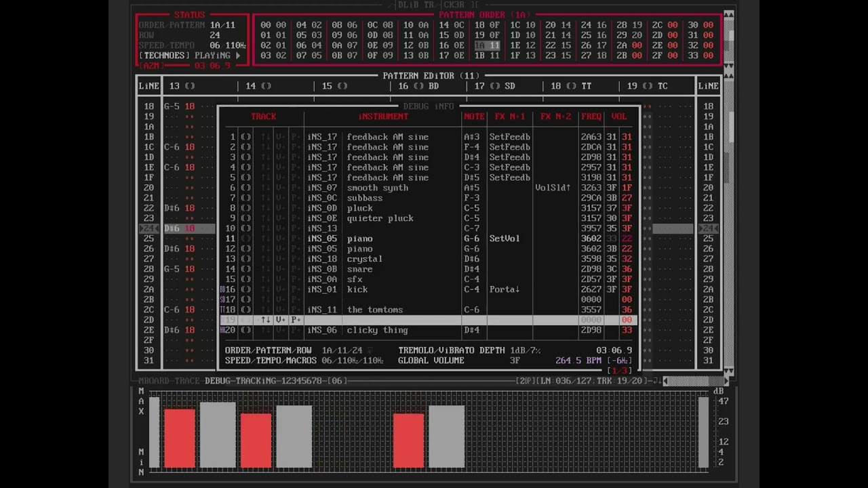The width and height of the screenshot is (868, 488).
Task: Toggle the on/off marker of subbass track 7
Action: pyautogui.click(x=245, y=198)
